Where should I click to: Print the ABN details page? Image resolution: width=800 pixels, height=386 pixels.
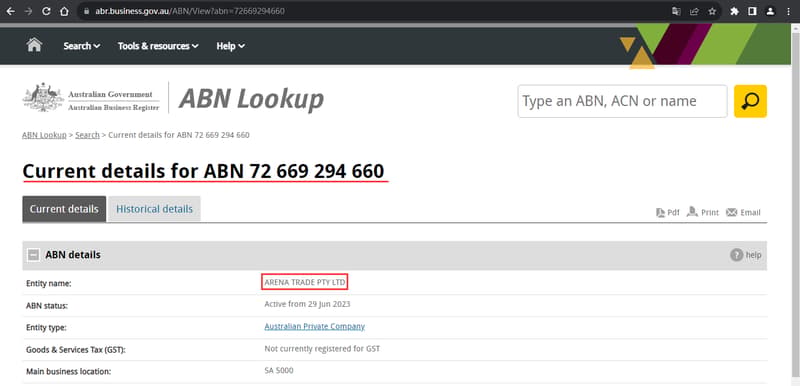(703, 212)
